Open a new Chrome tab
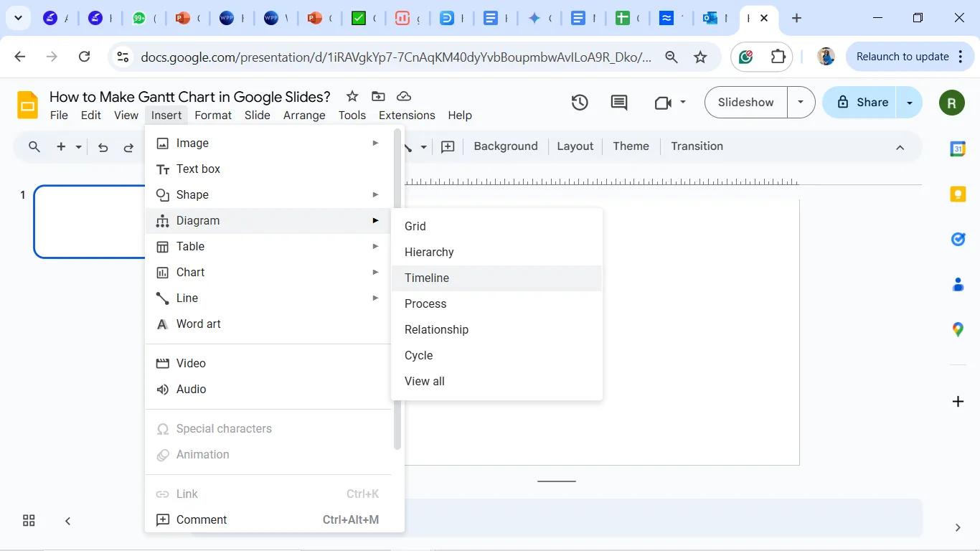This screenshot has height=551, width=980. click(796, 19)
